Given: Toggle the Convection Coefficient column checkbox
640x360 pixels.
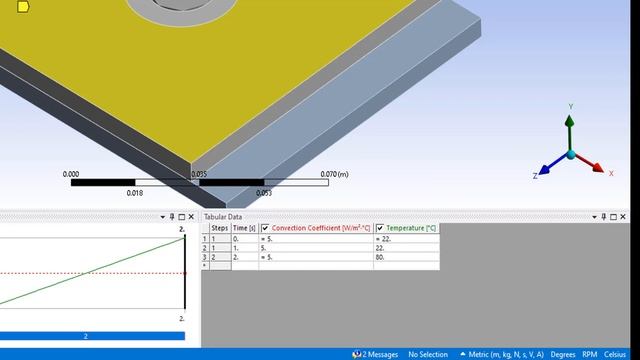Looking at the screenshot, I should pyautogui.click(x=265, y=228).
